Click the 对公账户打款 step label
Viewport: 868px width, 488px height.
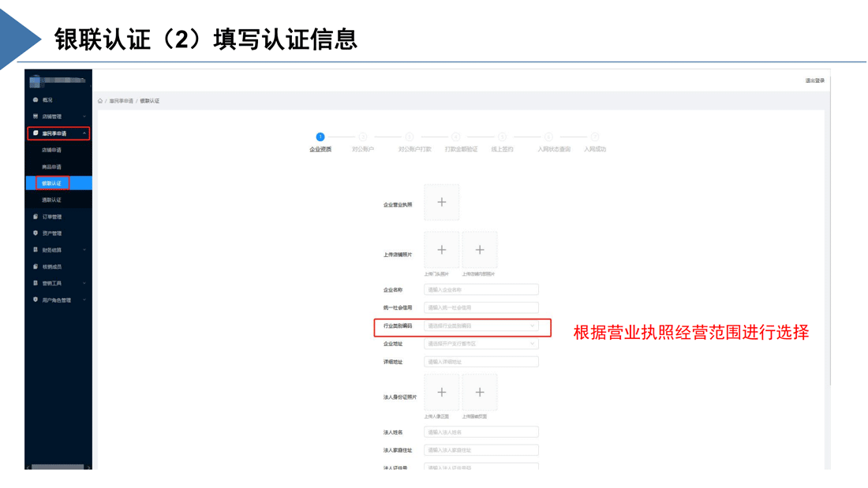click(x=414, y=149)
